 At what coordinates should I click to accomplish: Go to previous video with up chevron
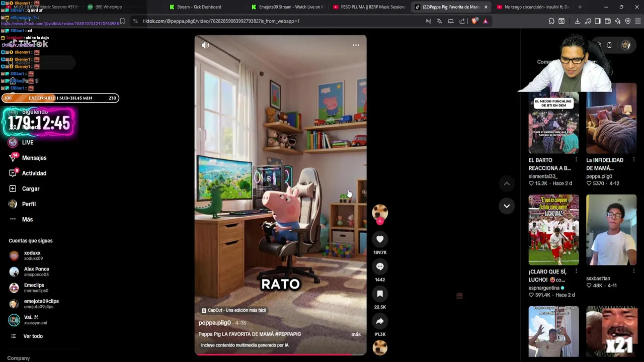click(x=507, y=184)
